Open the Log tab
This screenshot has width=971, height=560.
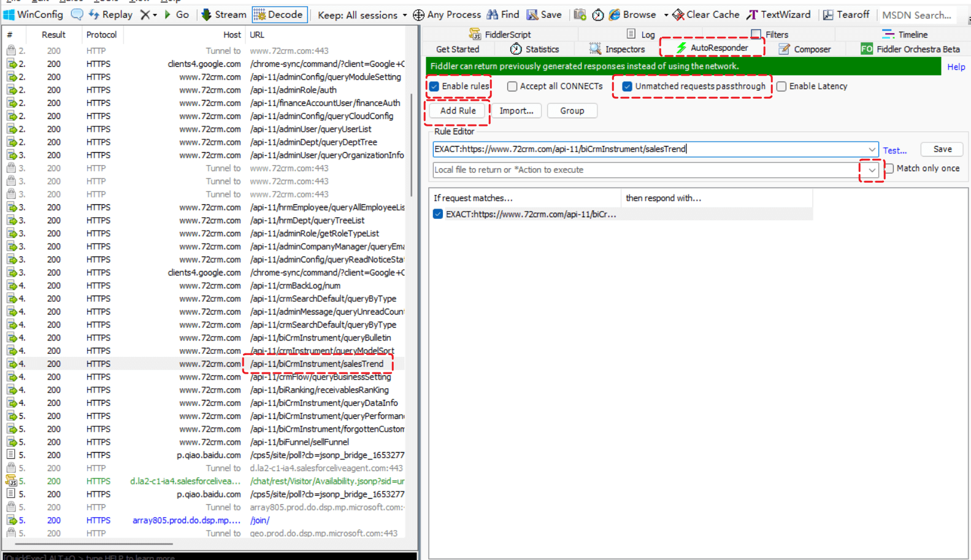click(x=641, y=34)
